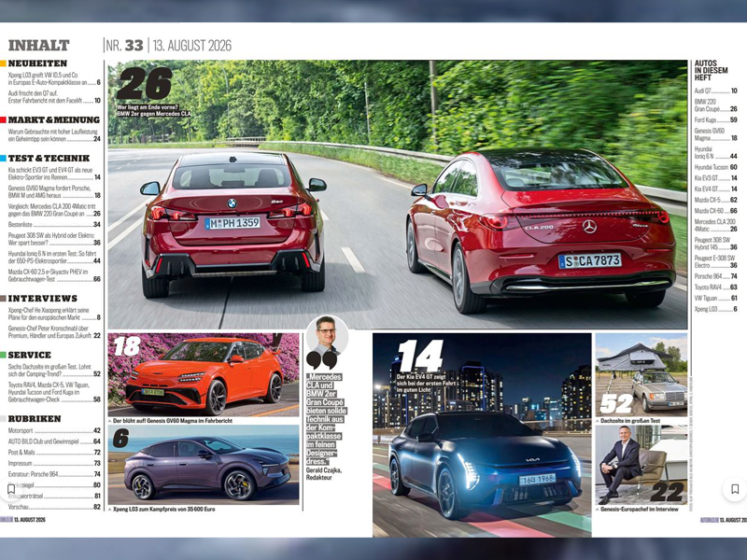747x560 pixels.
Task: Open the 'Bestenliste' entry
Action: [x=54, y=224]
